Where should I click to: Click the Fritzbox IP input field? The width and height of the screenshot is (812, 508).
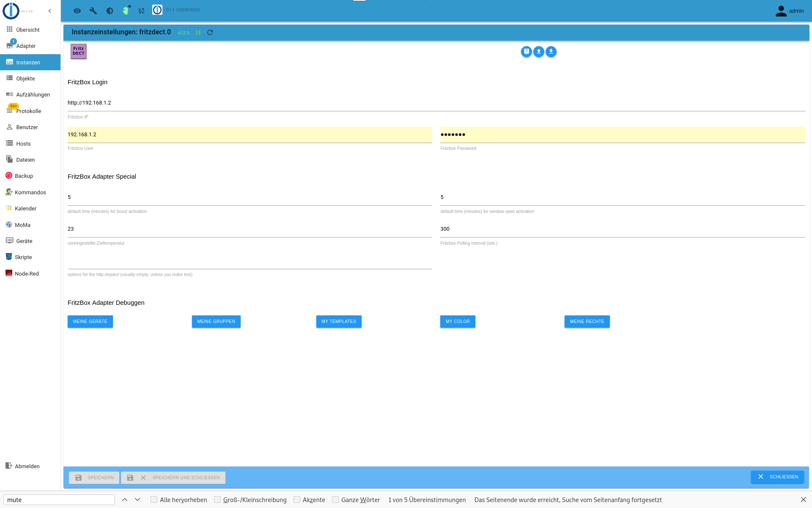pos(436,103)
